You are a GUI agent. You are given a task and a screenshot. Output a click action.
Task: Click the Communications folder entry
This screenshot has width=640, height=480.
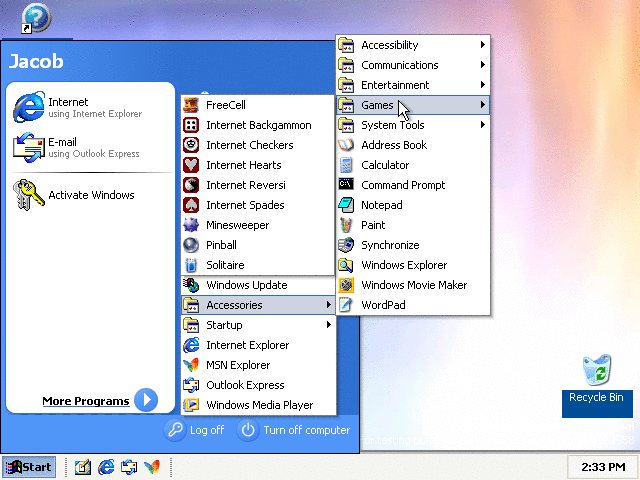pyautogui.click(x=413, y=65)
